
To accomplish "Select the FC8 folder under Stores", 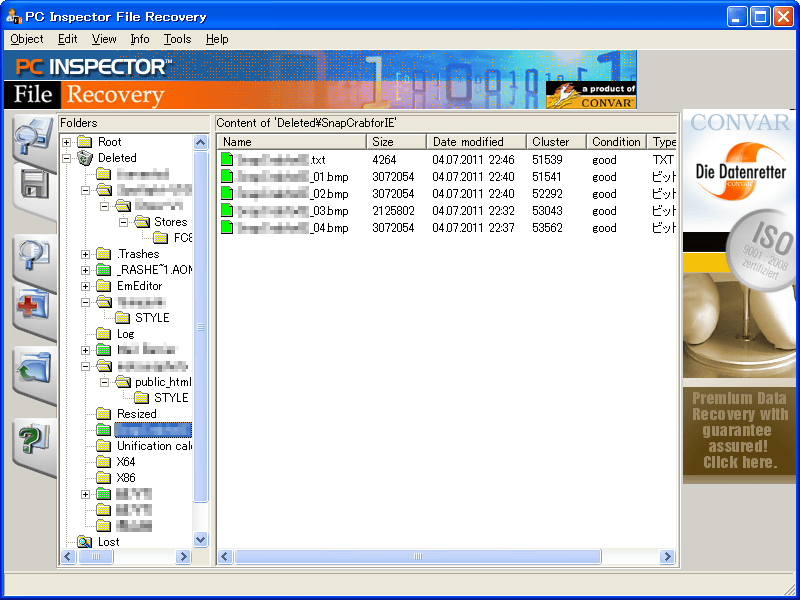I will (183, 238).
